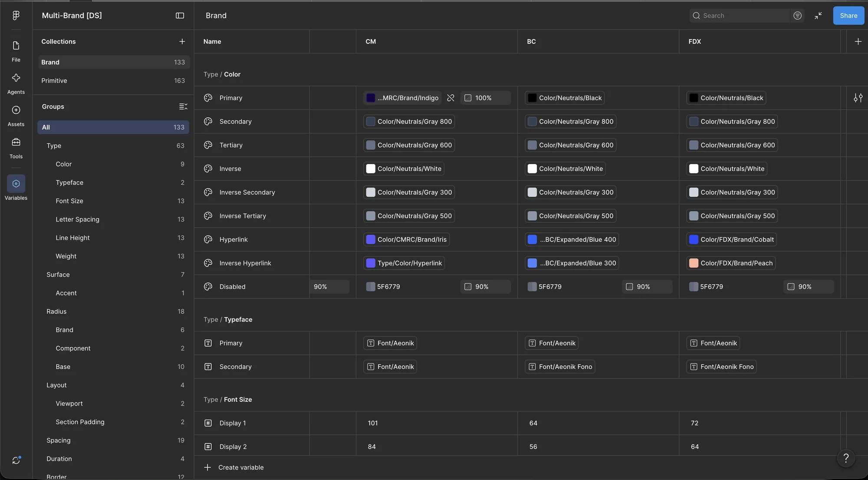Open the File panel icon
This screenshot has height=480, width=868.
[16, 46]
